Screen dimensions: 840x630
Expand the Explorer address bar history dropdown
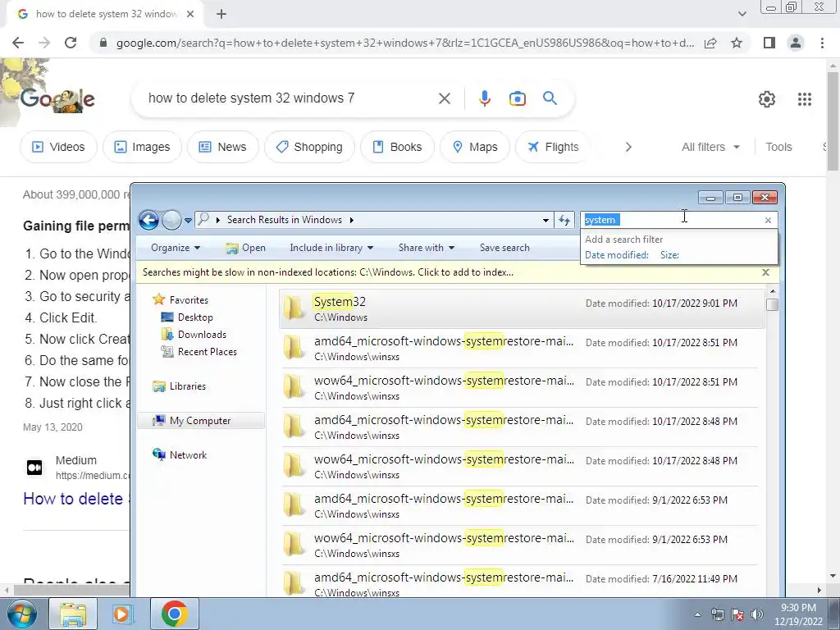coord(546,220)
